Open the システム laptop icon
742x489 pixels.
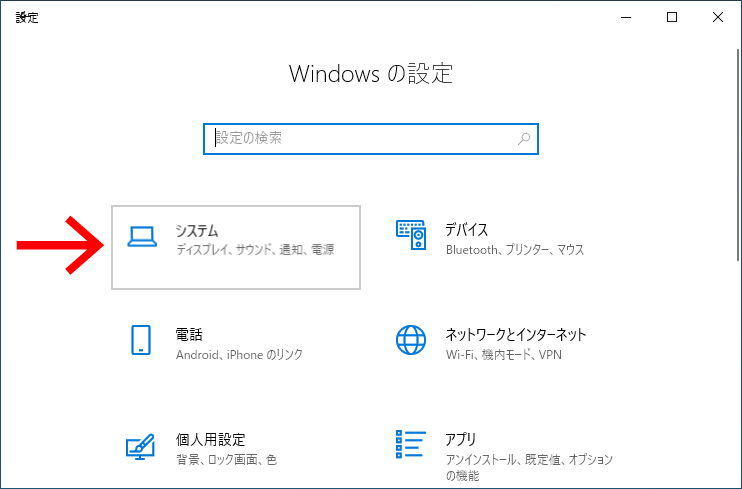(142, 237)
